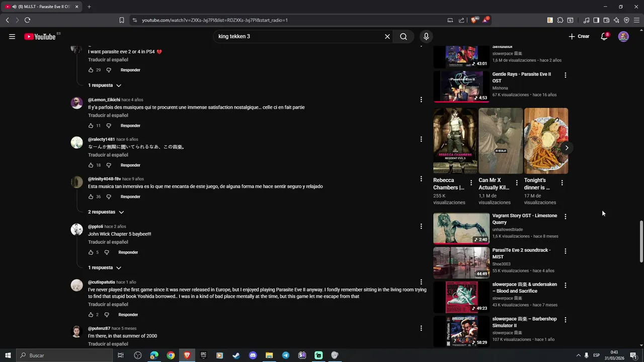Viewport: 644px width, 362px height.
Task: Run search with magnifier button
Action: [404, 36]
